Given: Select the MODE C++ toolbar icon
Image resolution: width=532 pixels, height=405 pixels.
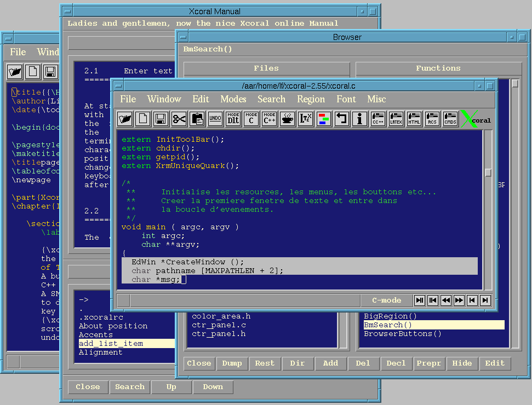Looking at the screenshot, I should pos(270,119).
